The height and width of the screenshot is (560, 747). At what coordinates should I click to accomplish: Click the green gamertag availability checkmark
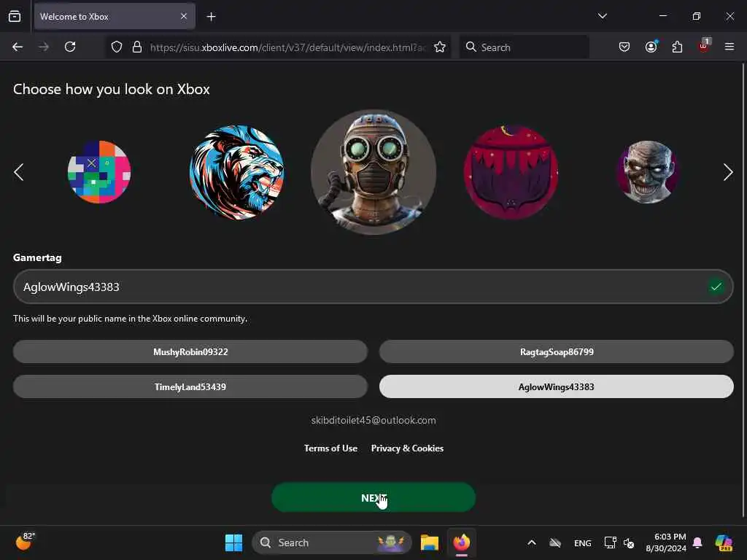tap(716, 287)
